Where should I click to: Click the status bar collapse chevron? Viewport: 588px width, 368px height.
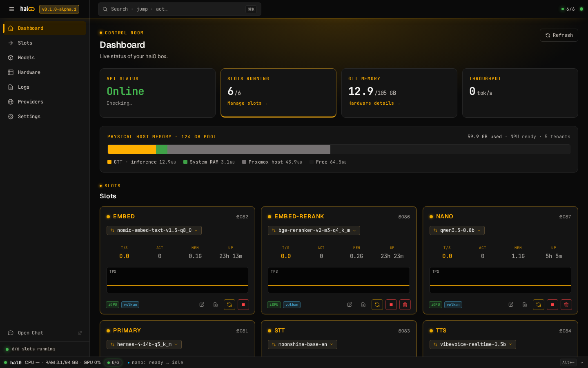tap(582, 362)
